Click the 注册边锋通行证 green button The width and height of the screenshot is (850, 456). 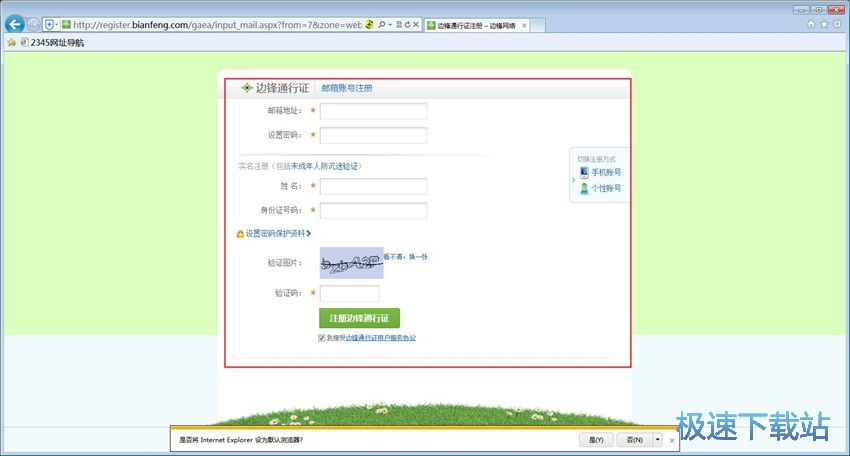pyautogui.click(x=359, y=318)
